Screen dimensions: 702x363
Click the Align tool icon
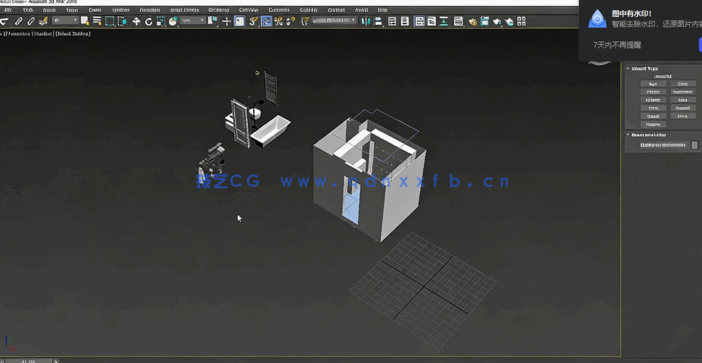(378, 21)
